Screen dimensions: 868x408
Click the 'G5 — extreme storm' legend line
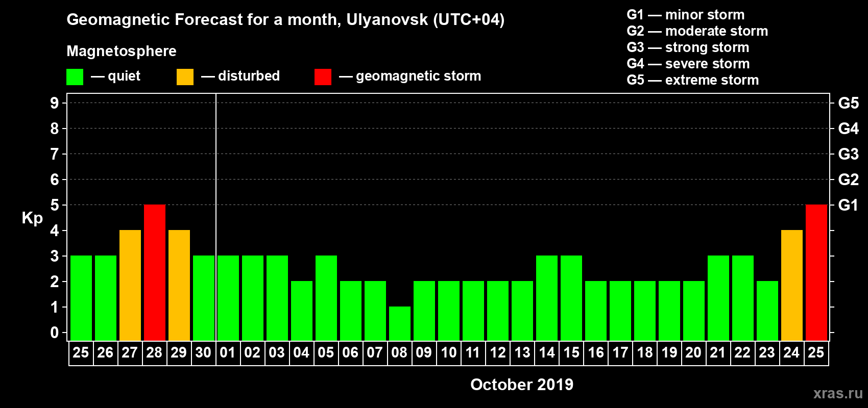click(693, 80)
